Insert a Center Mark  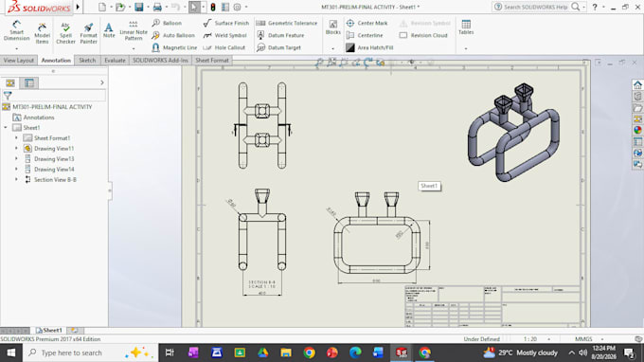pos(367,23)
